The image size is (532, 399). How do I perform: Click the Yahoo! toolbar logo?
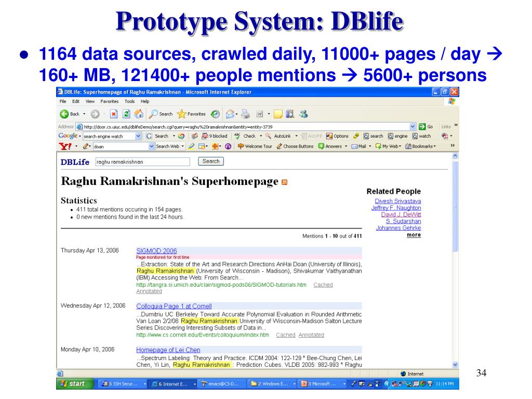tap(65, 146)
